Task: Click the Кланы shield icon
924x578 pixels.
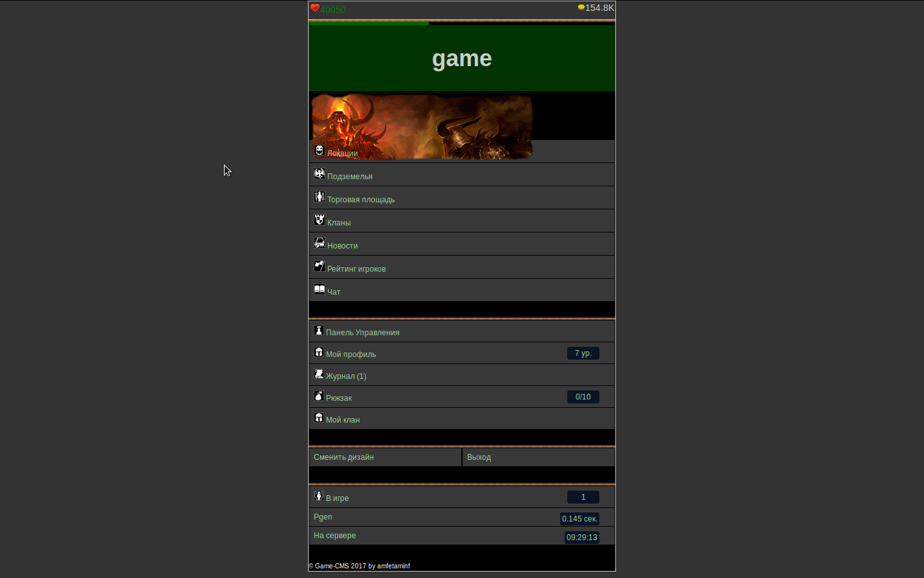Action: click(x=320, y=220)
